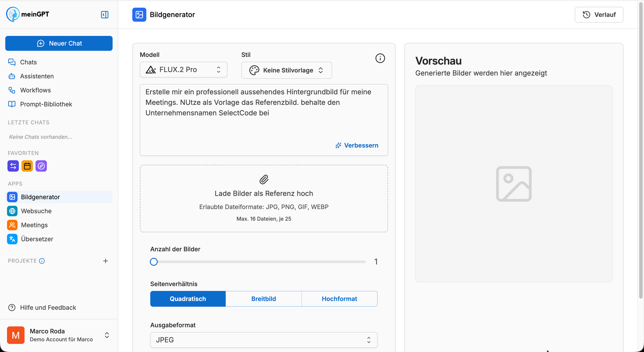Open Chats in the sidebar
Screen dimensions: 644x352
tap(59, 62)
